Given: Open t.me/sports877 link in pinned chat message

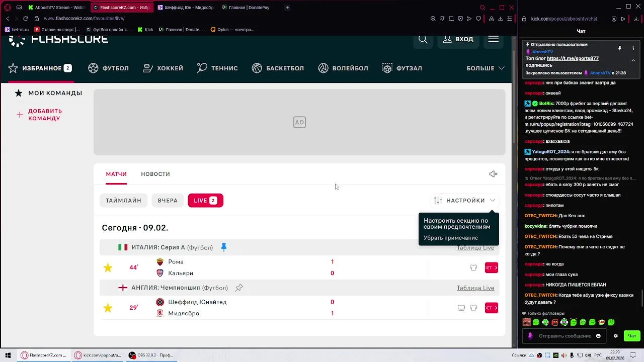Looking at the screenshot, I should coord(573,58).
